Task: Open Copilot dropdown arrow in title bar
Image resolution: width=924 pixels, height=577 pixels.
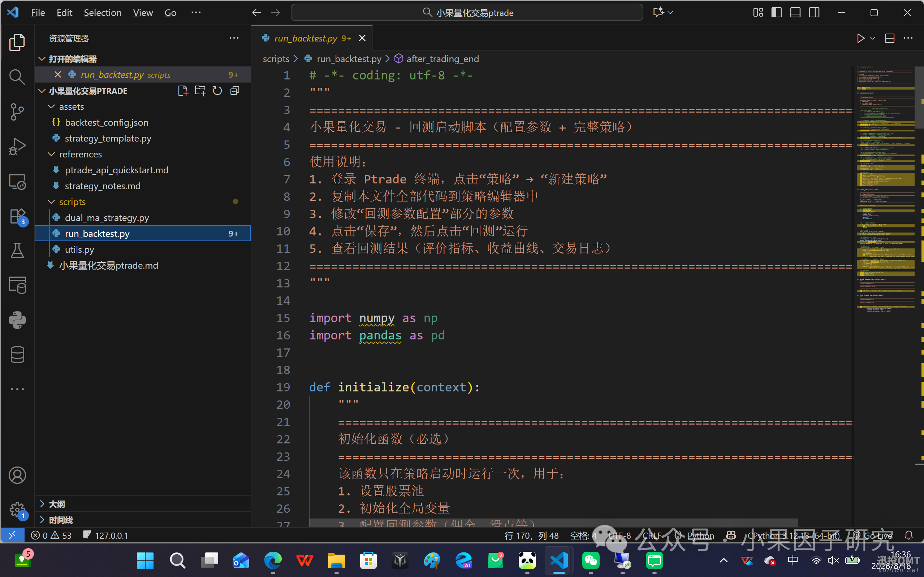Action: (670, 13)
